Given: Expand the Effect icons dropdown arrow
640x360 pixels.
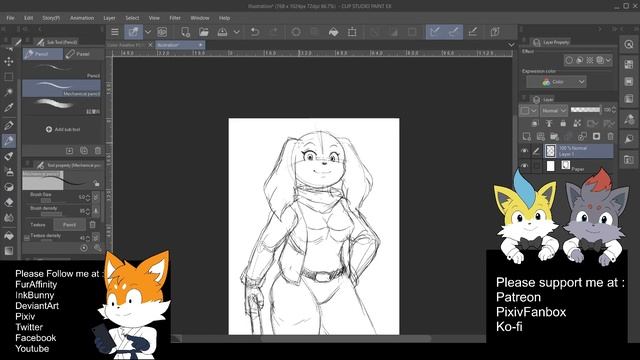Looking at the screenshot, I should coord(609,60).
